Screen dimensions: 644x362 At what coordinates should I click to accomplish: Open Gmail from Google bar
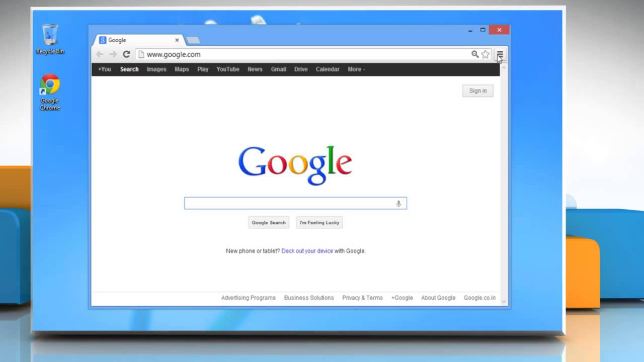tap(278, 69)
